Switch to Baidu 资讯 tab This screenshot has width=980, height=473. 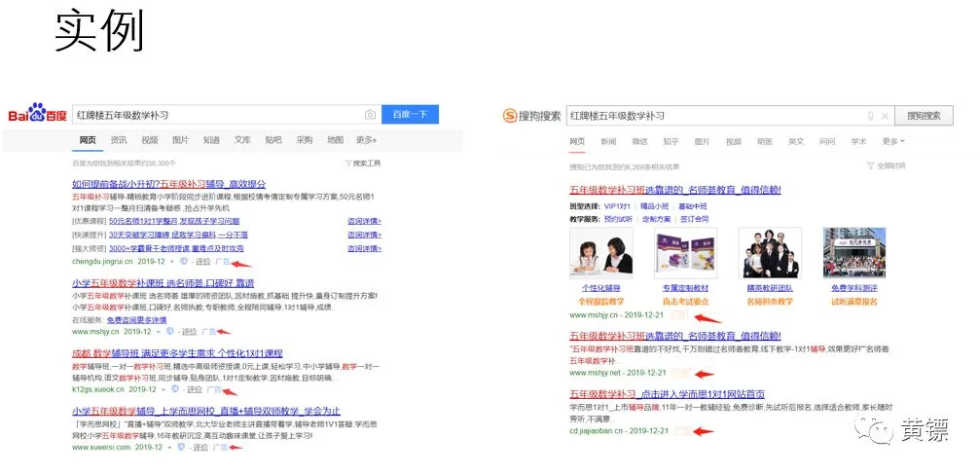point(119,140)
